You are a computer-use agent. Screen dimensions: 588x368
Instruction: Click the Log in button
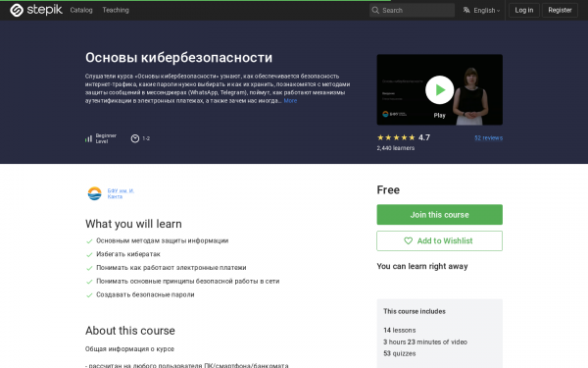click(x=524, y=10)
